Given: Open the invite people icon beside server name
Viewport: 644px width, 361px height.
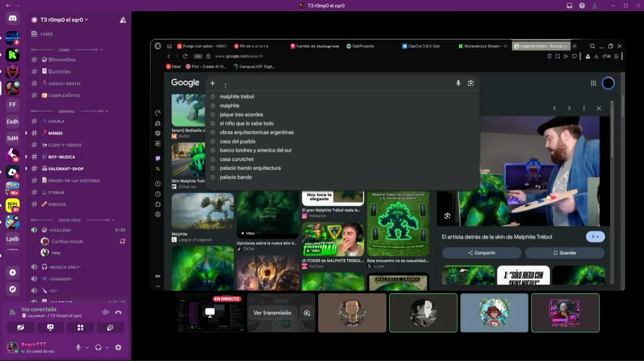Looking at the screenshot, I should (122, 20).
